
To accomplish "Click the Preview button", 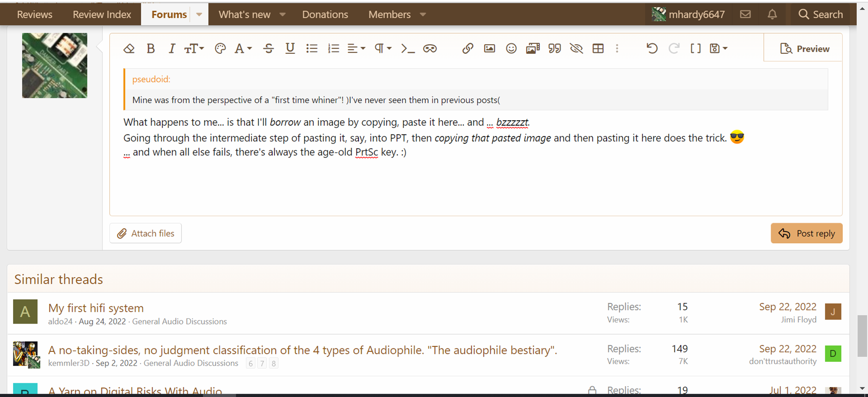I will (804, 49).
